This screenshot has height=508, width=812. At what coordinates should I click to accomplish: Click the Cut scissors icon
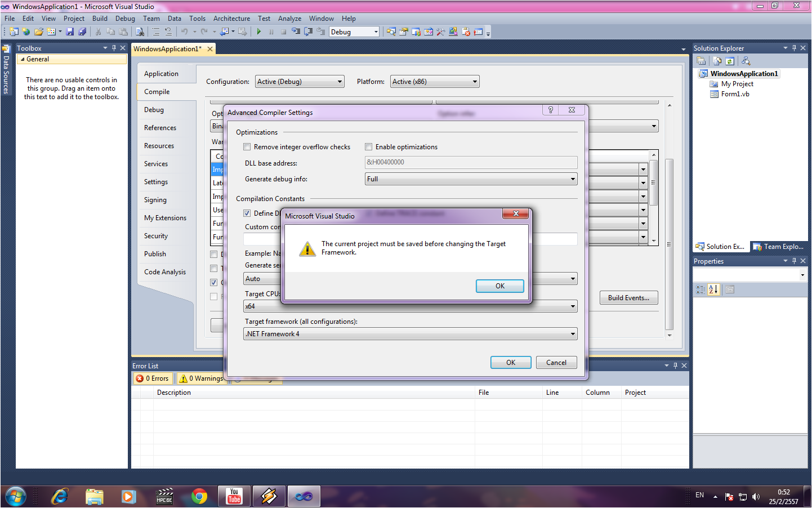click(x=98, y=32)
